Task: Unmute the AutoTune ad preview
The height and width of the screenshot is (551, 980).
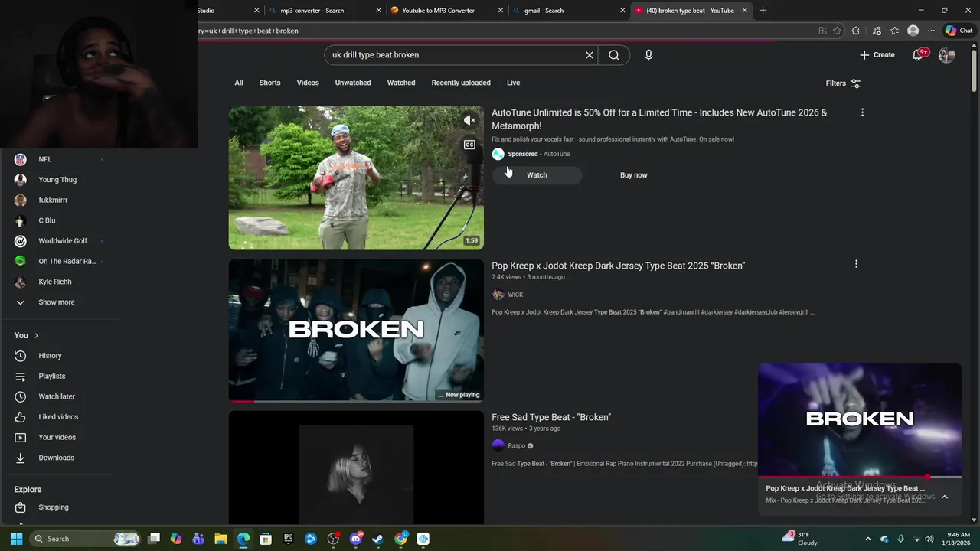Action: (469, 120)
